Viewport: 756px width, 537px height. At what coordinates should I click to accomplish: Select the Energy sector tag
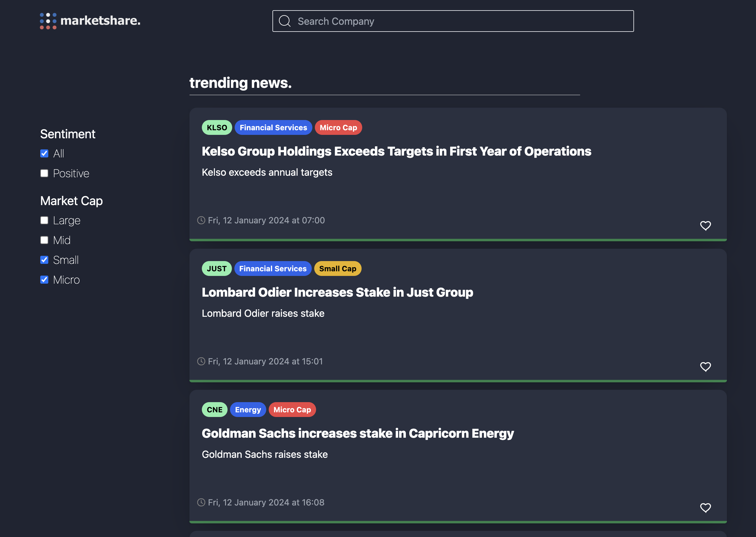click(248, 410)
